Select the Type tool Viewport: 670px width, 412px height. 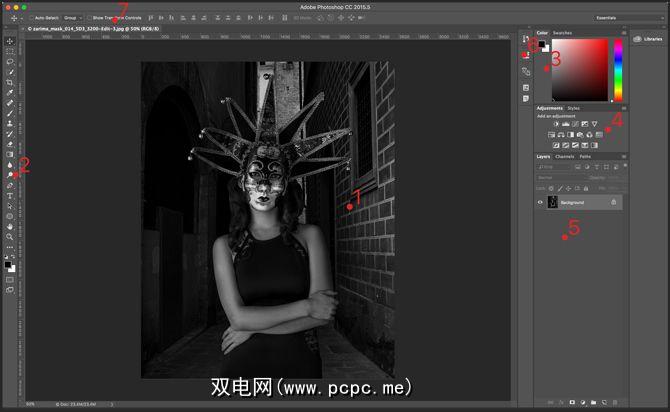point(10,195)
